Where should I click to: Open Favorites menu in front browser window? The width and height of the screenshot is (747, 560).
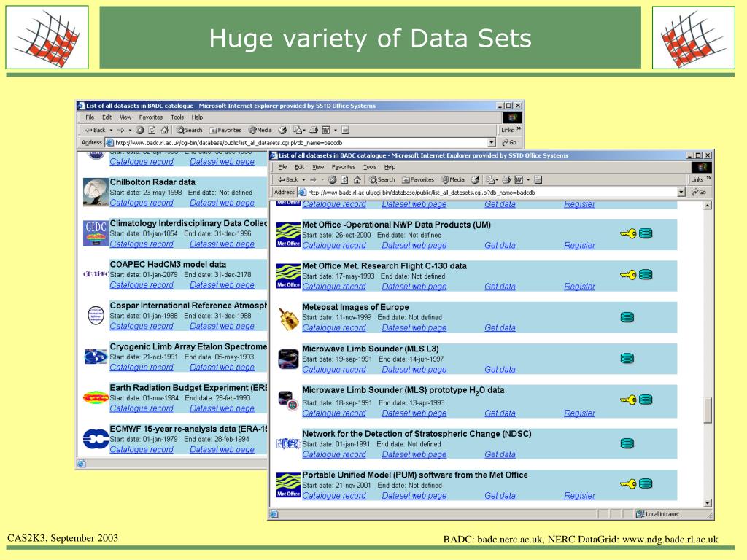tap(344, 167)
